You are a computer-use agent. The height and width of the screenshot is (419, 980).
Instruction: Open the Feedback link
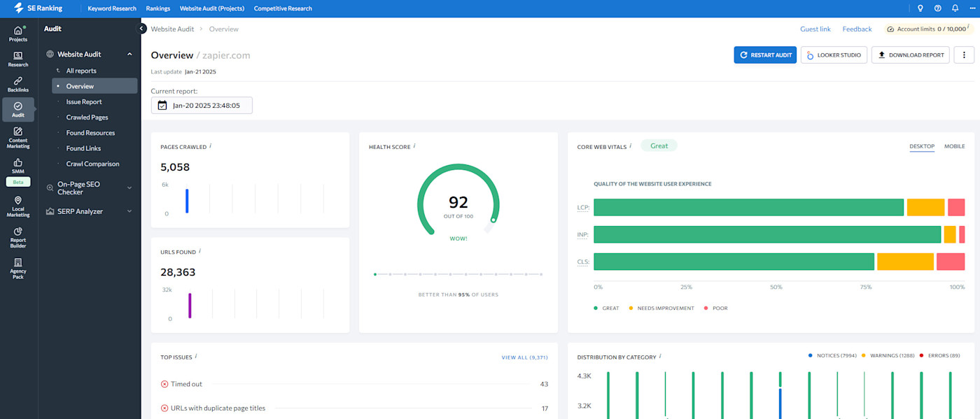pyautogui.click(x=857, y=29)
